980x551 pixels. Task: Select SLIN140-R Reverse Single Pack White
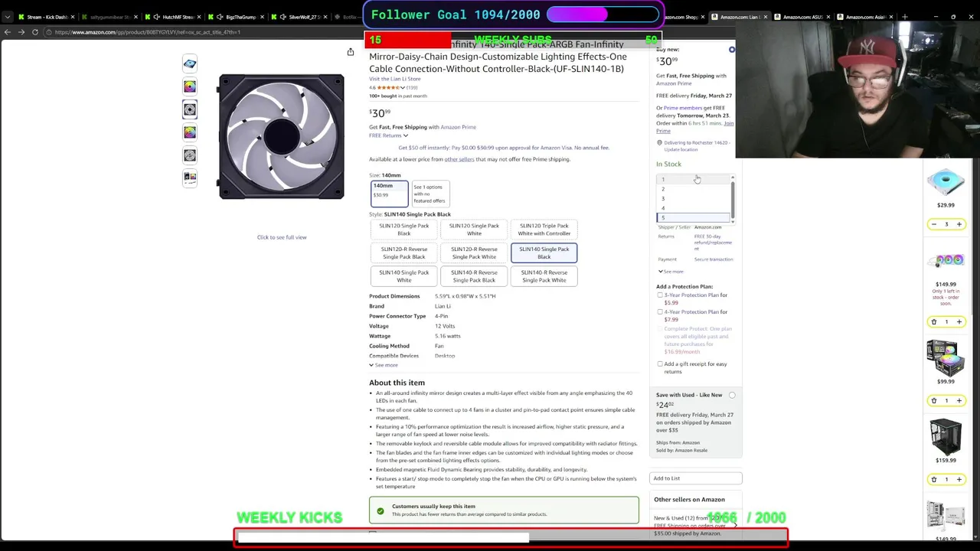544,276
